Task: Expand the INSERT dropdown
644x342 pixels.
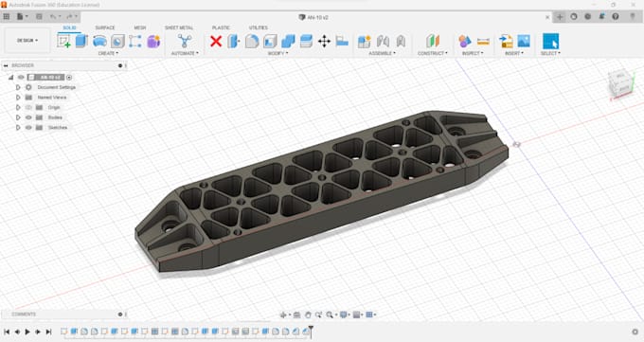Action: click(514, 53)
